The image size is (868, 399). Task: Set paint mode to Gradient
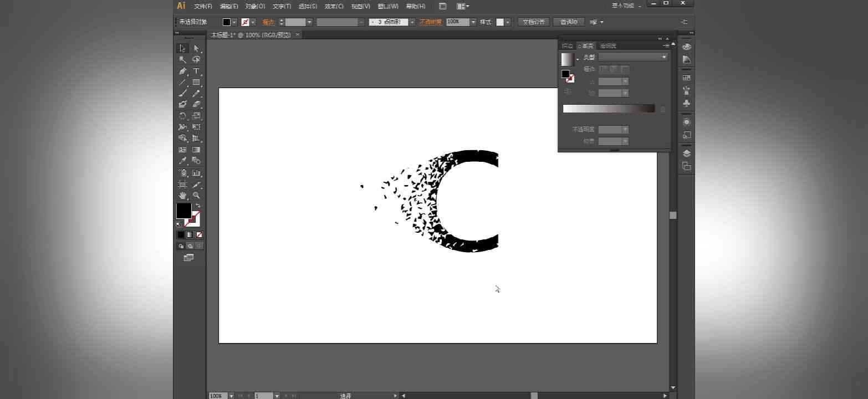pos(190,235)
